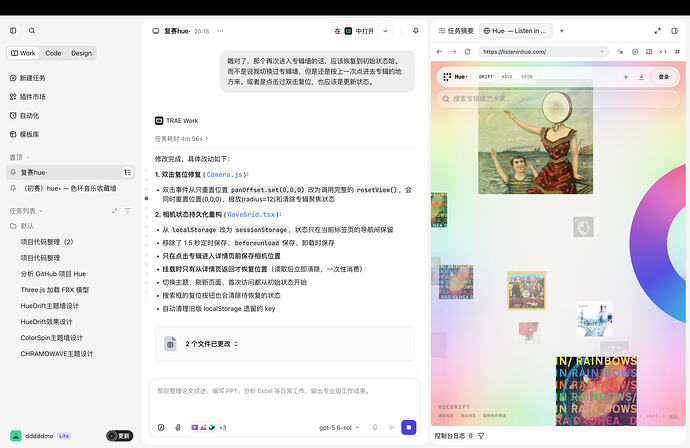Select the DRIFT mode in Hue navbar
The image size is (690, 448).
[486, 77]
